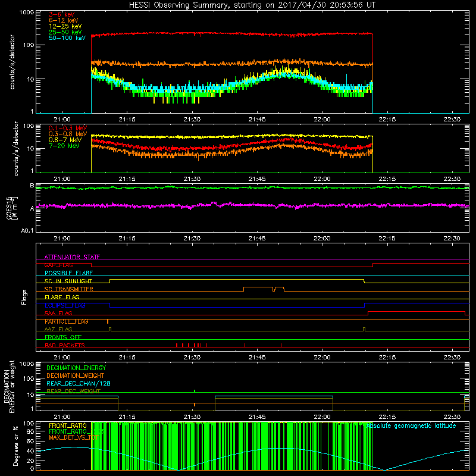Click the 1000 tick on top count-rate panel
The image size is (476, 476).
[x=27, y=12]
